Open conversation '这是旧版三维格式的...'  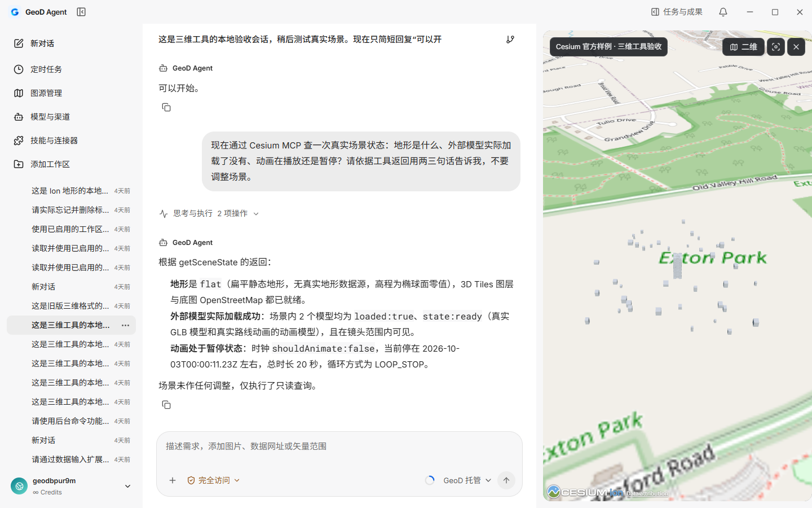click(x=71, y=306)
